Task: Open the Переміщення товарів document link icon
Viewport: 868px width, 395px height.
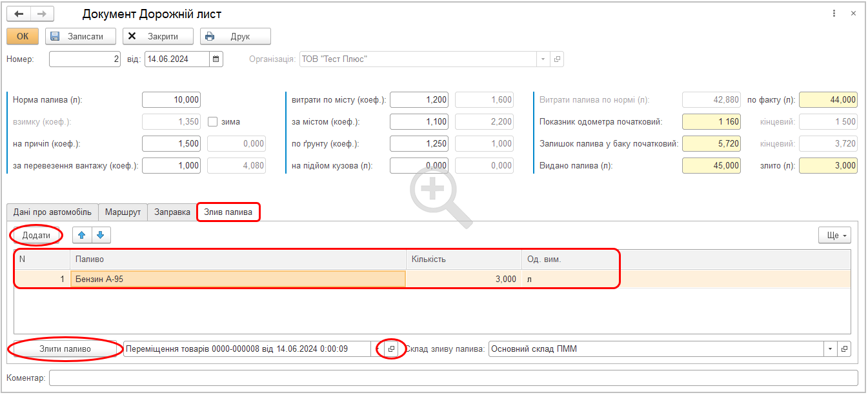Action: [391, 349]
